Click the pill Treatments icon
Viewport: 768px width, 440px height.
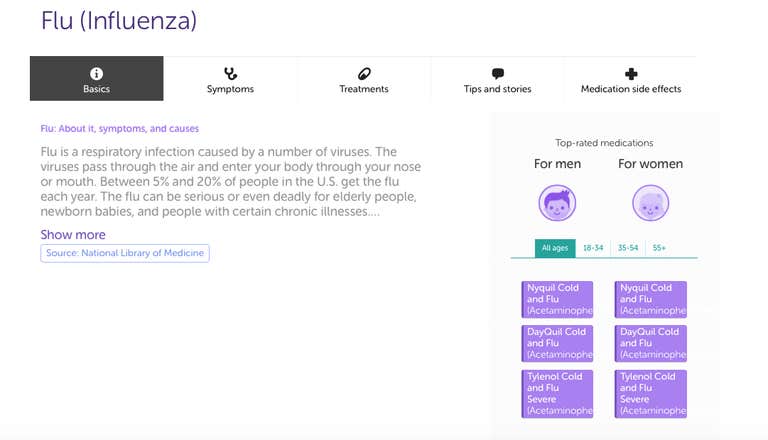tap(364, 73)
